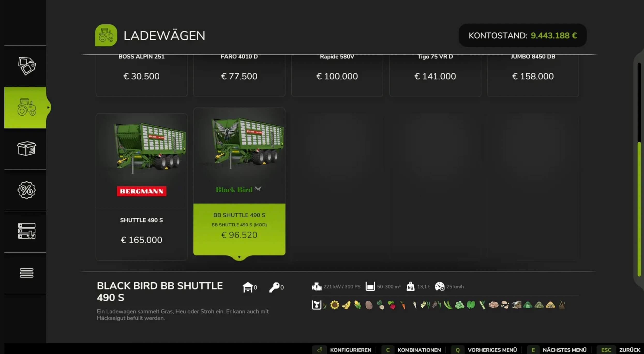The width and height of the screenshot is (644, 354).
Task: Expand arrow below BB Shuttle 490 S card
Action: (239, 257)
